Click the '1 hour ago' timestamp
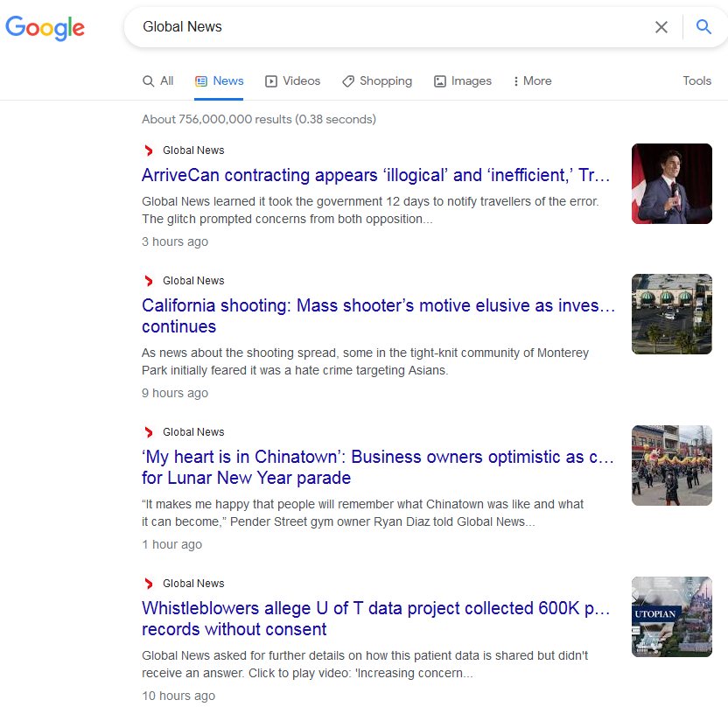 coord(171,544)
